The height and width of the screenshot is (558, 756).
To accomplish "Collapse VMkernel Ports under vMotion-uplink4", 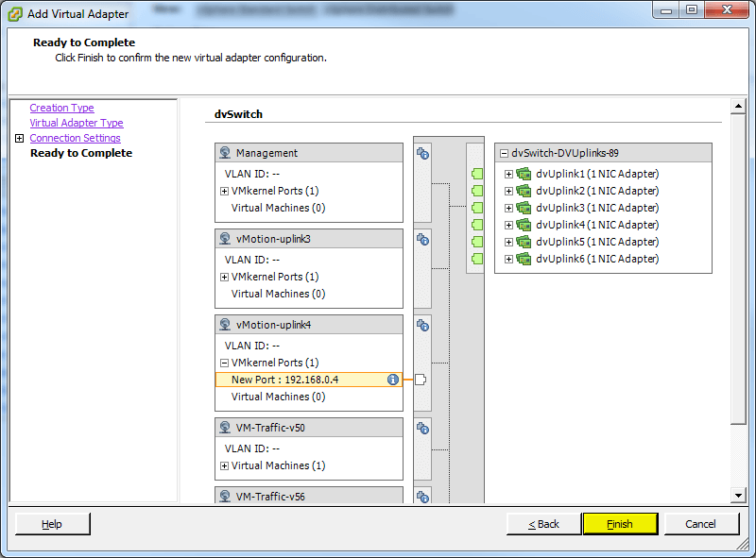I will pyautogui.click(x=224, y=363).
